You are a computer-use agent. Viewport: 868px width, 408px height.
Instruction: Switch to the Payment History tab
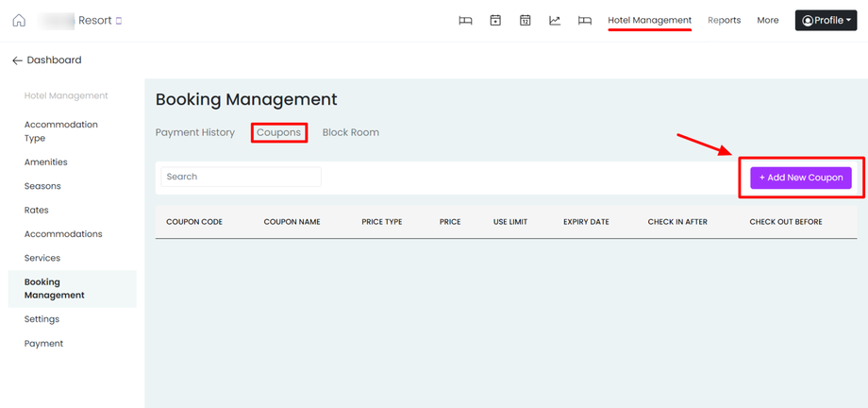tap(195, 132)
